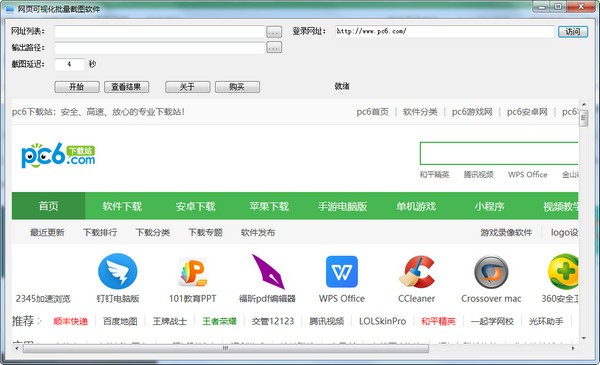Open the 安卓下载 tab
This screenshot has width=600, height=365.
click(x=196, y=207)
